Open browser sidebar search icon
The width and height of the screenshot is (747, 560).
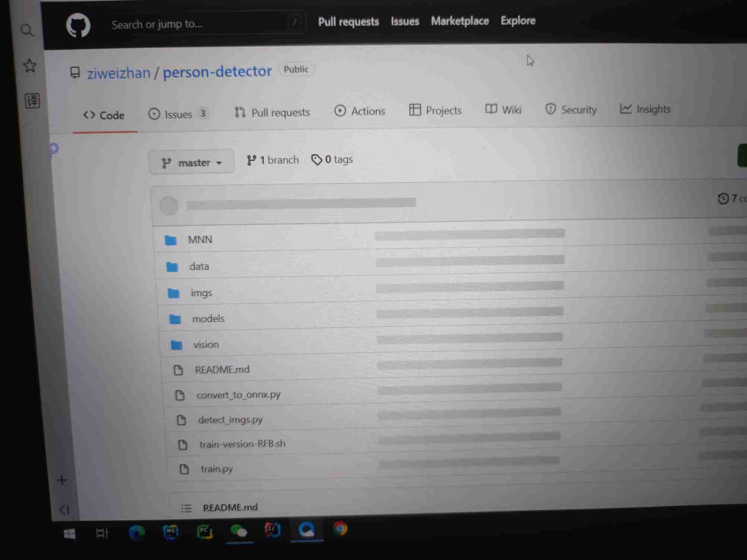27,30
